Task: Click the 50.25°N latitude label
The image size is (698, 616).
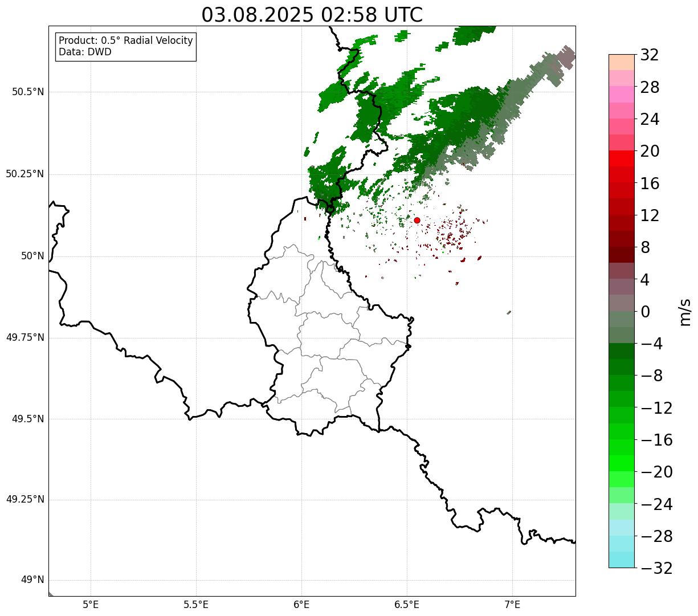Action: (25, 174)
